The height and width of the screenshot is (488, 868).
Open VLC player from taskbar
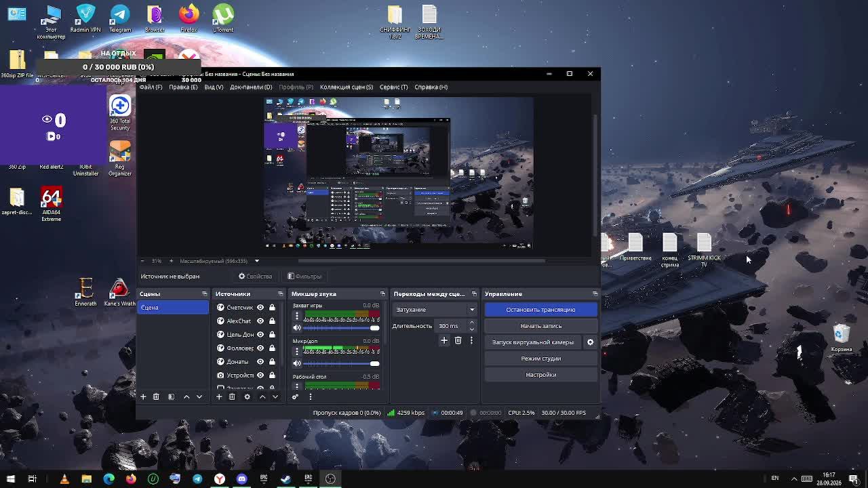[x=64, y=479]
